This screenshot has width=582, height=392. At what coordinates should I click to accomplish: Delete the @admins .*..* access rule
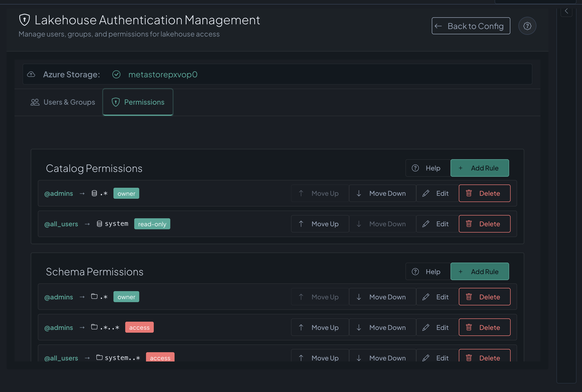(485, 327)
